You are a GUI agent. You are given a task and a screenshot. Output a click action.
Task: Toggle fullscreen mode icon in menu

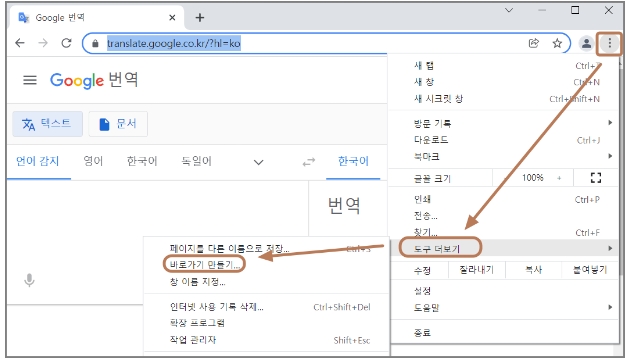pos(596,177)
